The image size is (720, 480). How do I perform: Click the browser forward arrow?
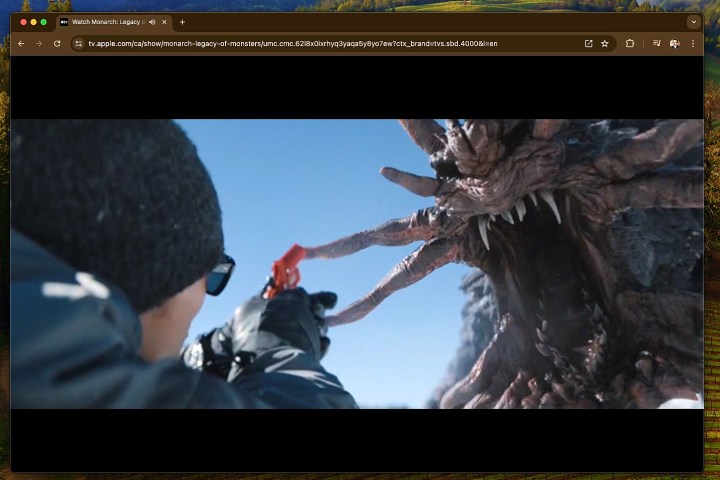pyautogui.click(x=39, y=44)
